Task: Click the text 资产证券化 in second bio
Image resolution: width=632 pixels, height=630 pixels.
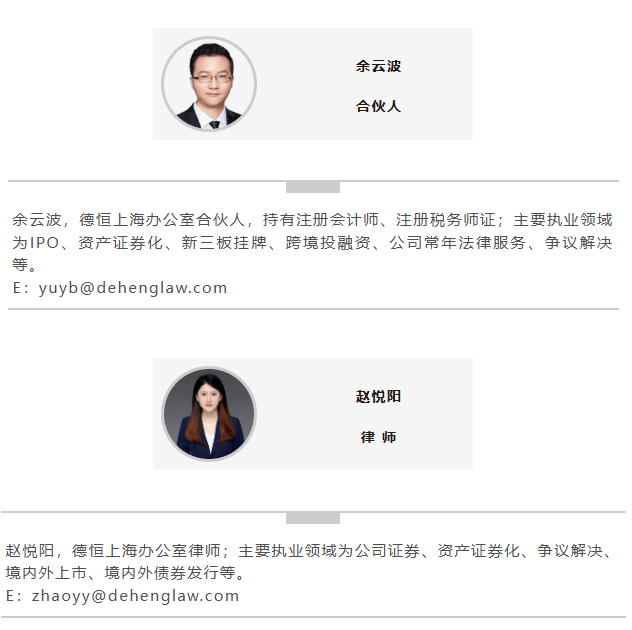Action: 479,551
